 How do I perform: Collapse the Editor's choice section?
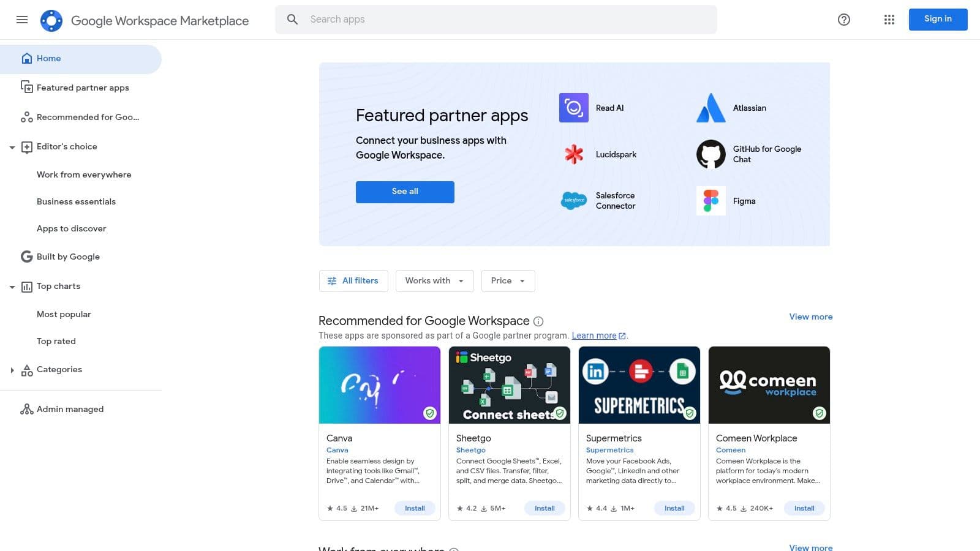(12, 147)
